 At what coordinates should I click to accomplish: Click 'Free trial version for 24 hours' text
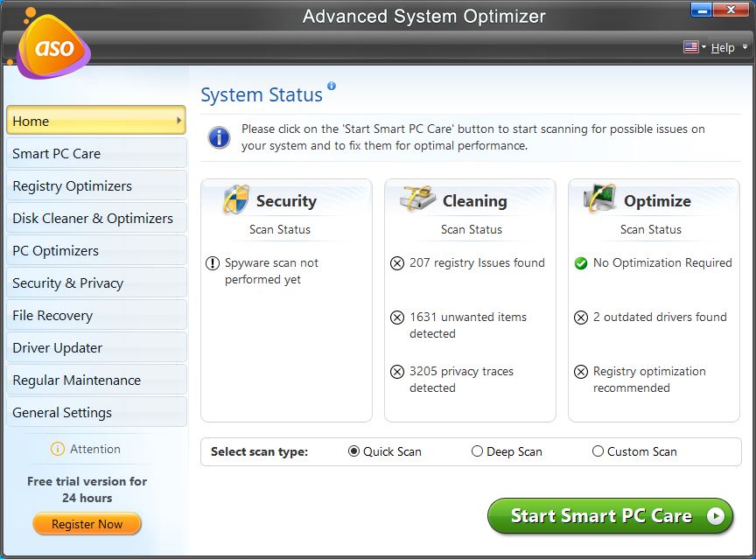pyautogui.click(x=87, y=490)
